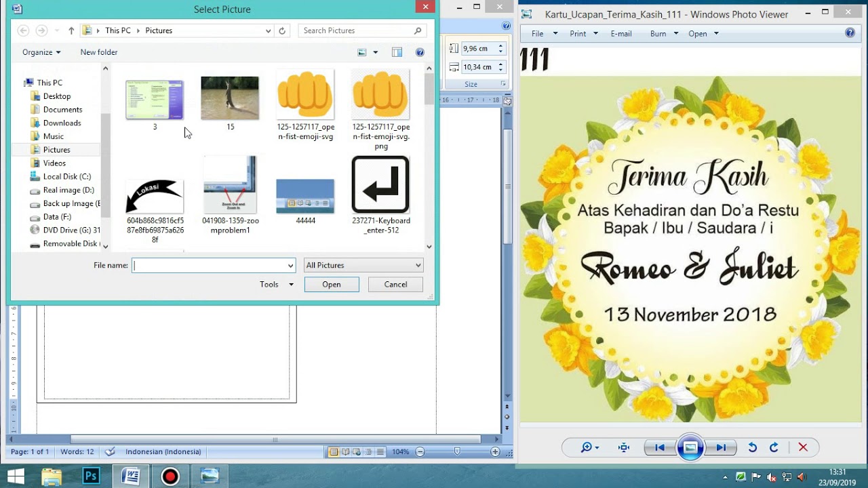Create a New folder in Pictures

(99, 52)
